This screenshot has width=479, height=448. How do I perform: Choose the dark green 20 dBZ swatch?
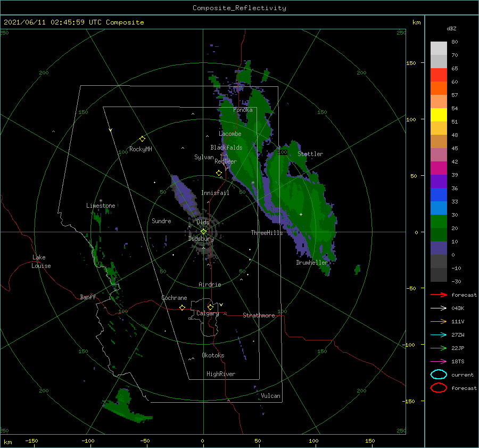pos(439,234)
